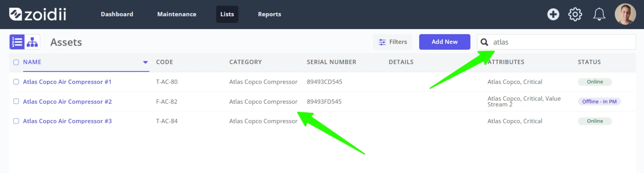Sort by the CODE column header
The width and height of the screenshot is (644, 173).
click(x=165, y=62)
